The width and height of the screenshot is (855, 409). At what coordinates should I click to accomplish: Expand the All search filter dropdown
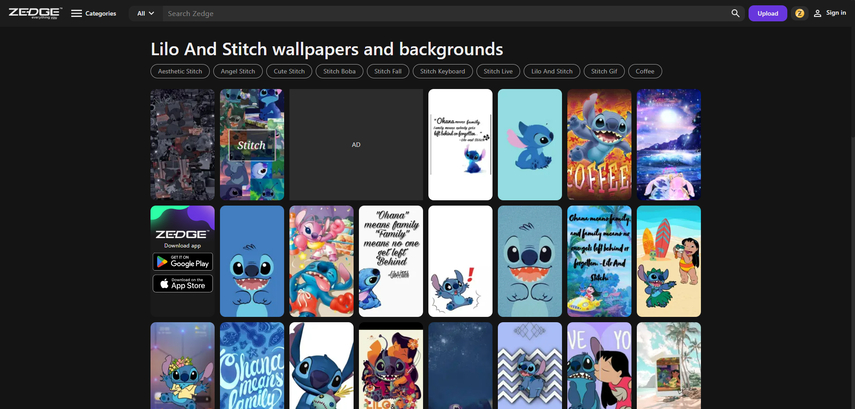[146, 14]
